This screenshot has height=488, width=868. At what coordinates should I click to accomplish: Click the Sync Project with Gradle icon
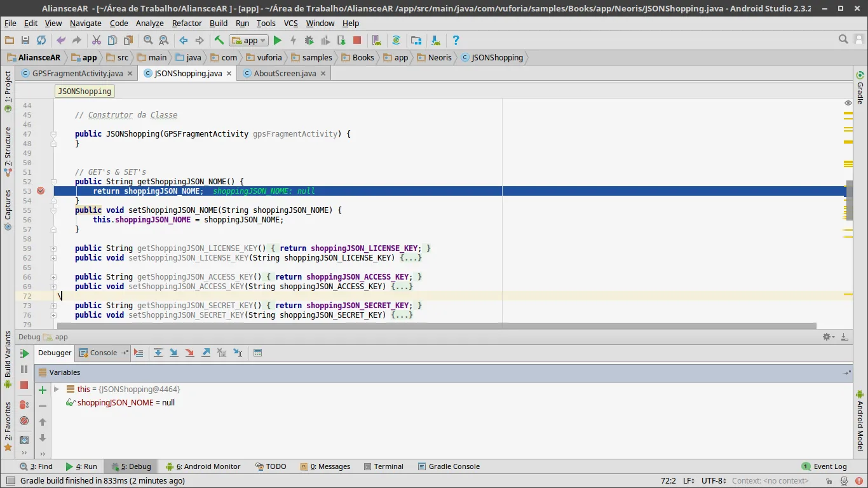tap(396, 40)
